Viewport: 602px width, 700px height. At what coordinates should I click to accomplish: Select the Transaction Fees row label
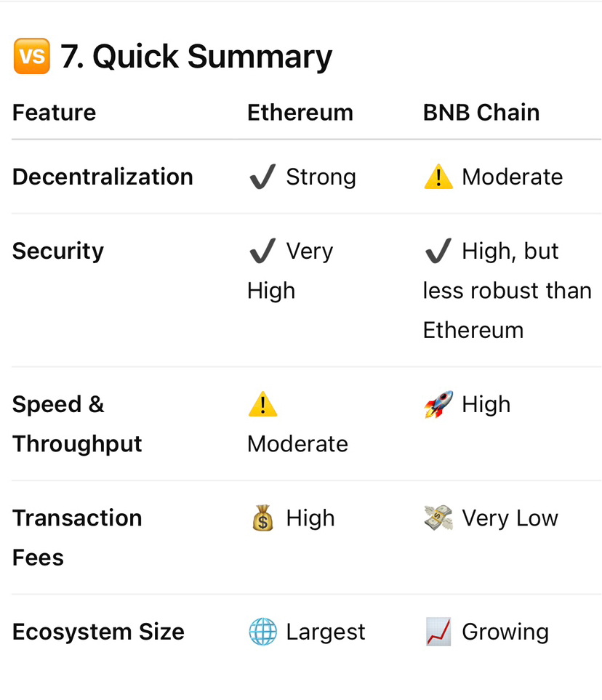point(77,538)
